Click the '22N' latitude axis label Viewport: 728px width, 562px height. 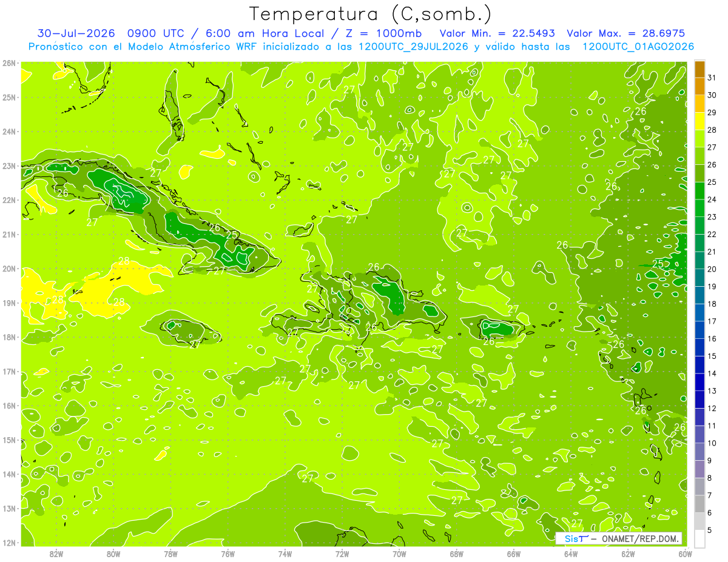(x=8, y=200)
